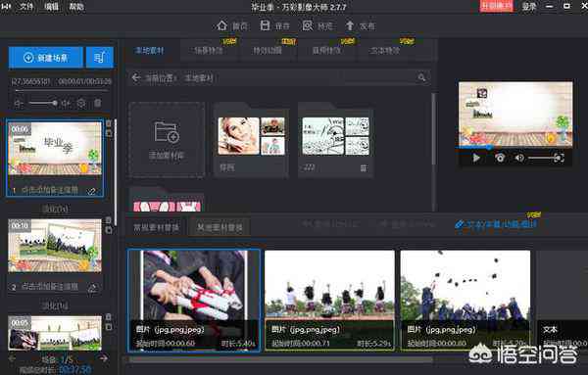Go to next scene page arrow
The width and height of the screenshot is (588, 375).
103,358
